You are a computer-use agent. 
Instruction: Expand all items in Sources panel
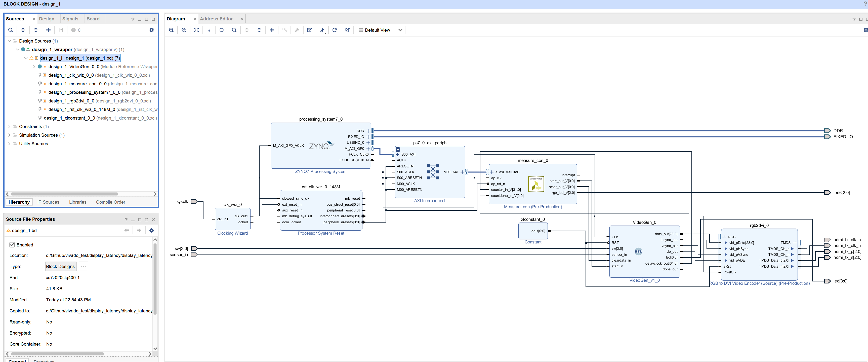[35, 30]
